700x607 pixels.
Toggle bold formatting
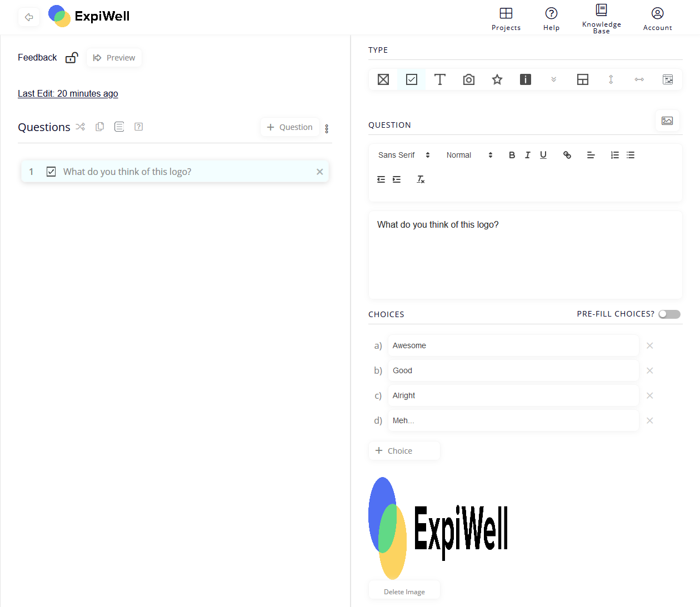[512, 155]
